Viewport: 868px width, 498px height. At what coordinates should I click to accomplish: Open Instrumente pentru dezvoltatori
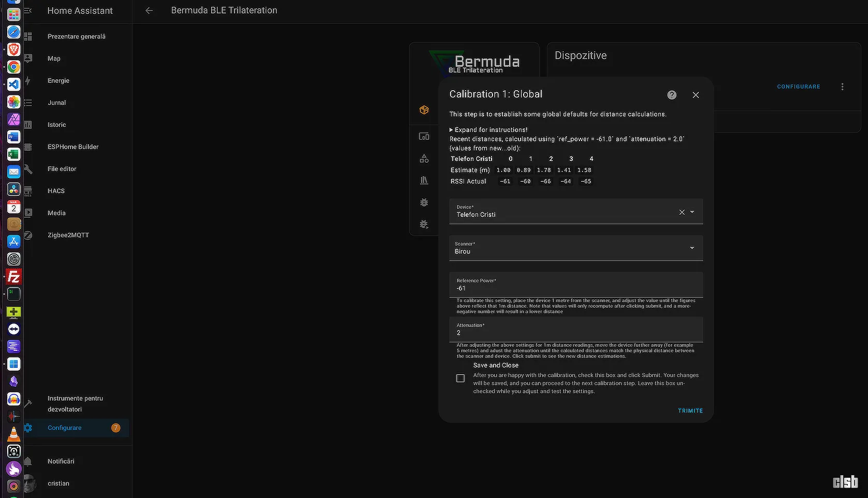click(x=76, y=404)
